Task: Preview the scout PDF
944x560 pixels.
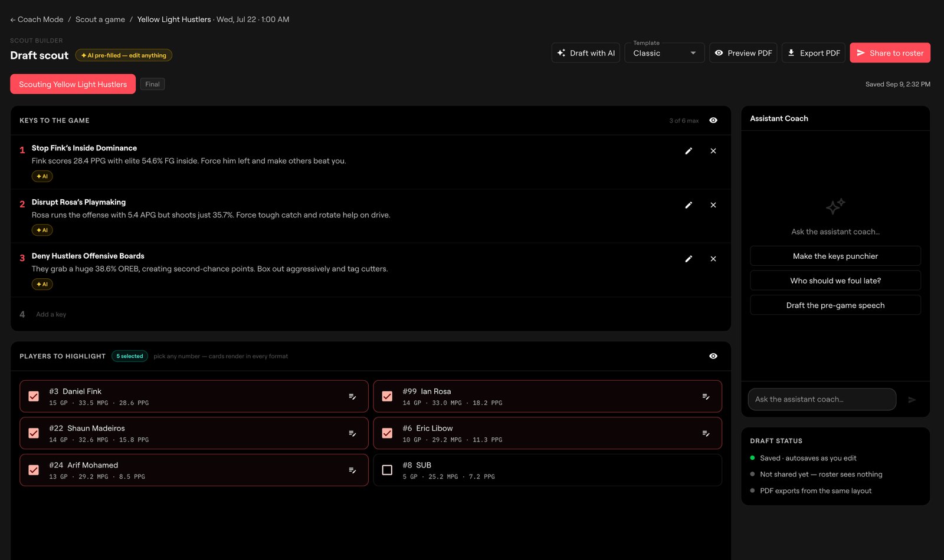Action: pos(743,52)
